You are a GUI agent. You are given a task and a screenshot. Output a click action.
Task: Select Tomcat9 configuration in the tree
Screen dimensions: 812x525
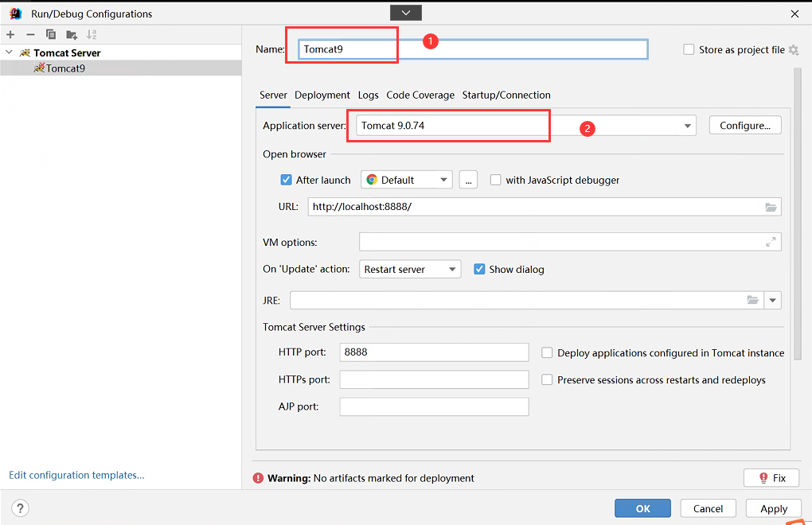[x=121, y=68]
